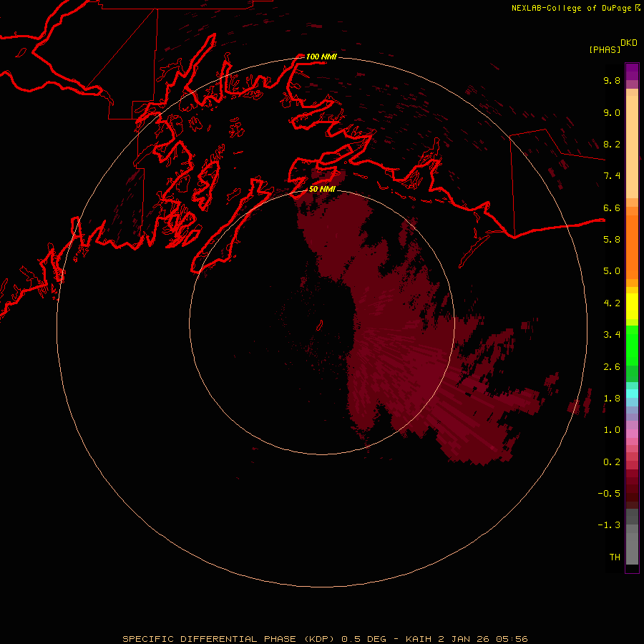Click the KDP product title caption
Image resolution: width=644 pixels, height=644 pixels.
click(x=325, y=639)
